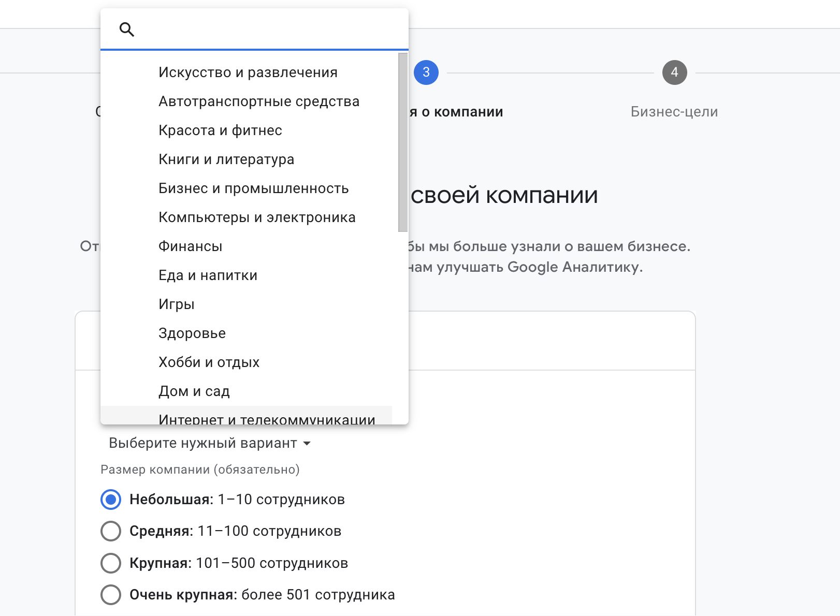The width and height of the screenshot is (840, 616).
Task: Select Финансы from the category list
Action: point(190,246)
